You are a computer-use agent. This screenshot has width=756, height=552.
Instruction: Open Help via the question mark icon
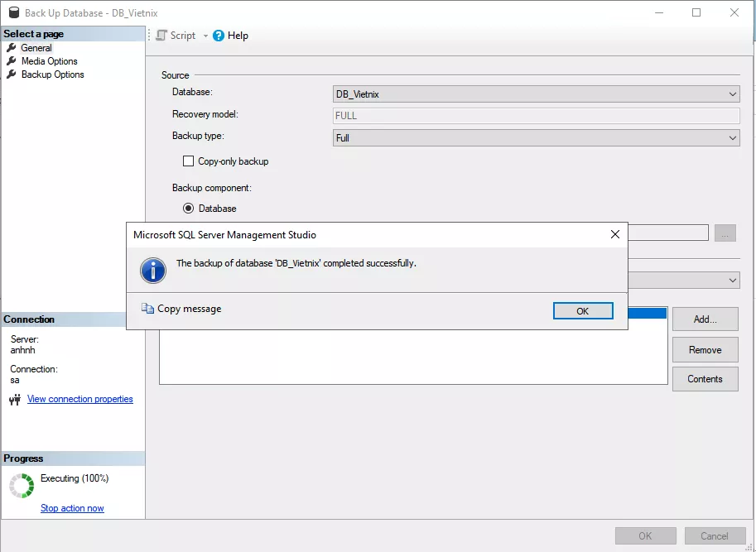pos(219,36)
